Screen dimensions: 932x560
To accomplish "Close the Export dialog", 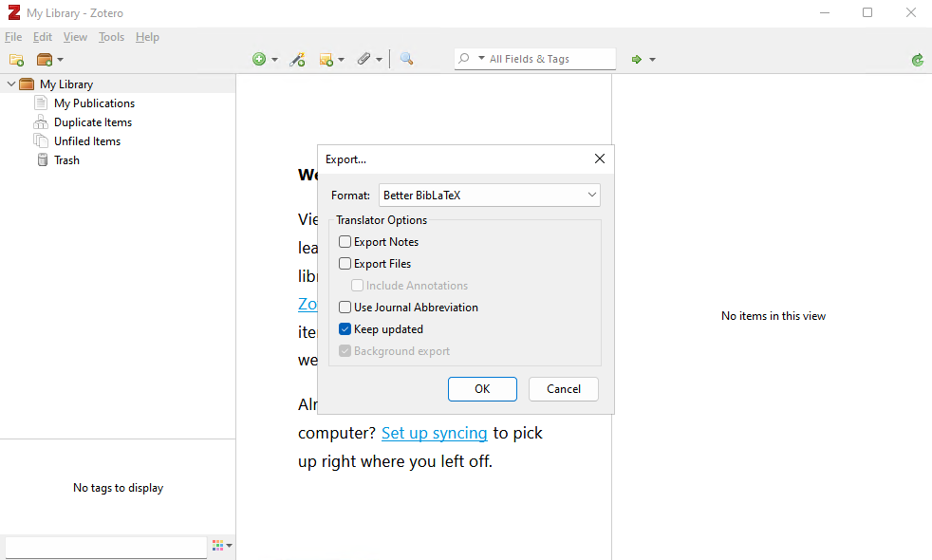I will pos(600,159).
